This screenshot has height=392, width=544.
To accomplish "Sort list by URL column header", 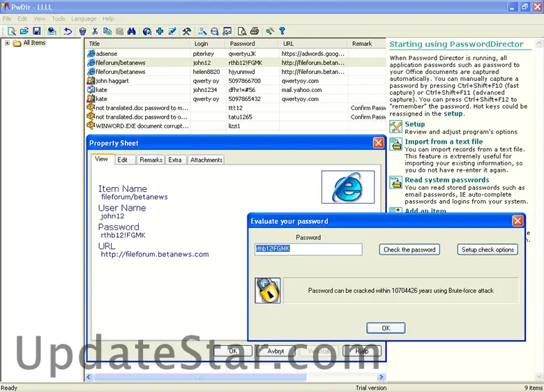I will coord(312,44).
